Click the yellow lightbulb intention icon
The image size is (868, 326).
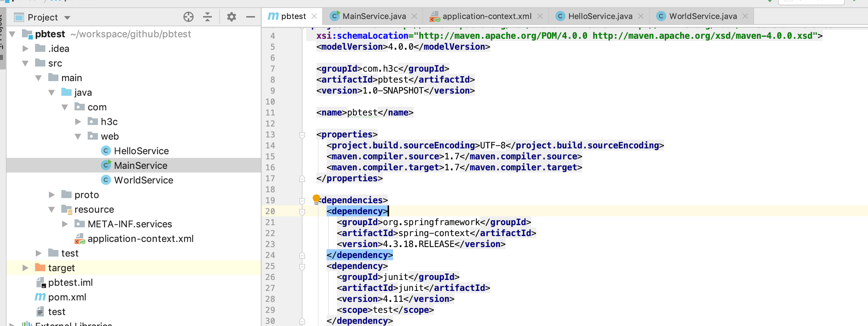(x=316, y=198)
